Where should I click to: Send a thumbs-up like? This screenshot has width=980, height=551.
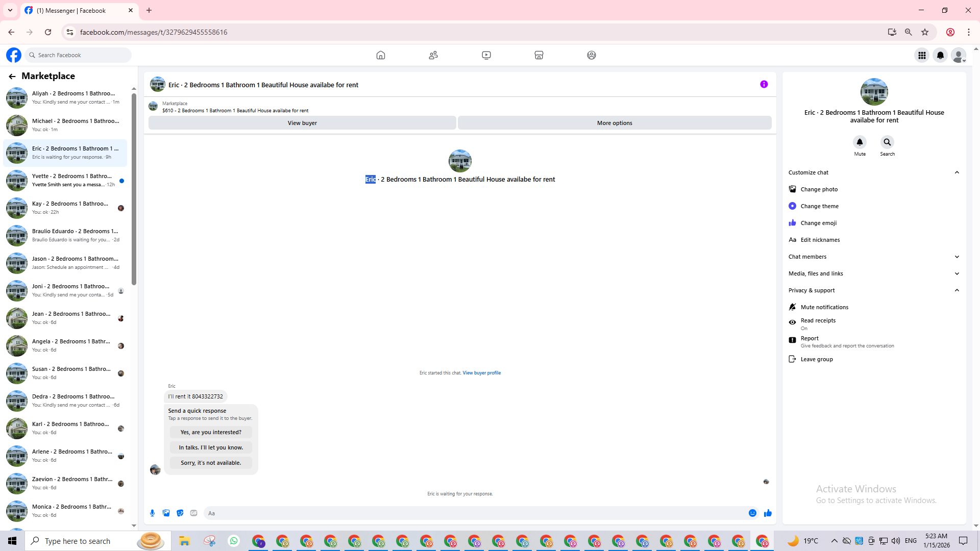click(x=768, y=513)
